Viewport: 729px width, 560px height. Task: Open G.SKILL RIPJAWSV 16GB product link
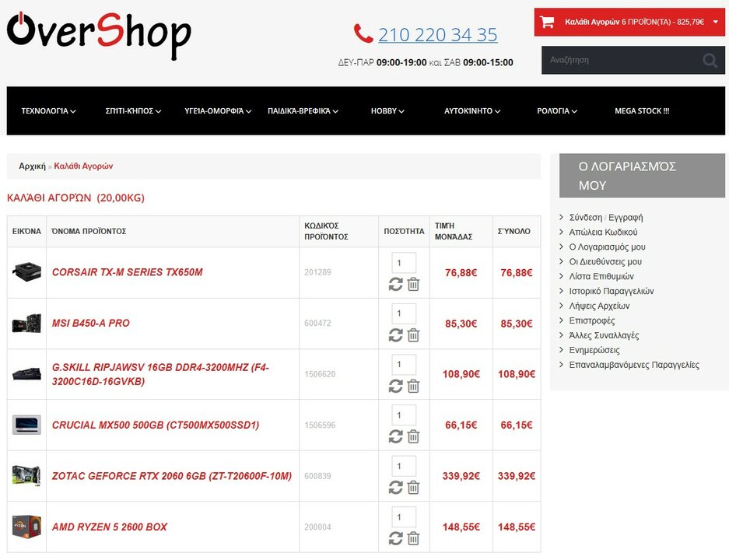[160, 374]
